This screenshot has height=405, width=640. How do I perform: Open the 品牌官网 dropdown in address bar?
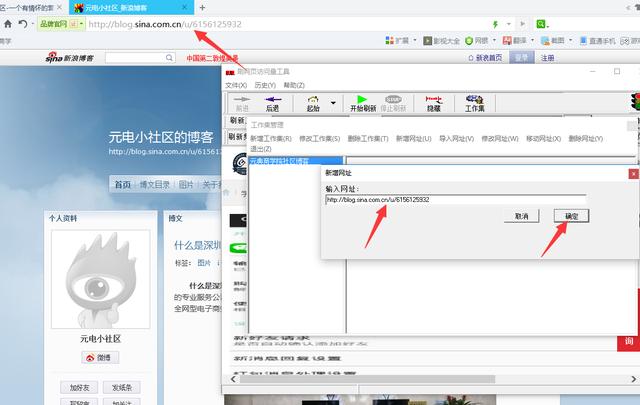coord(82,24)
